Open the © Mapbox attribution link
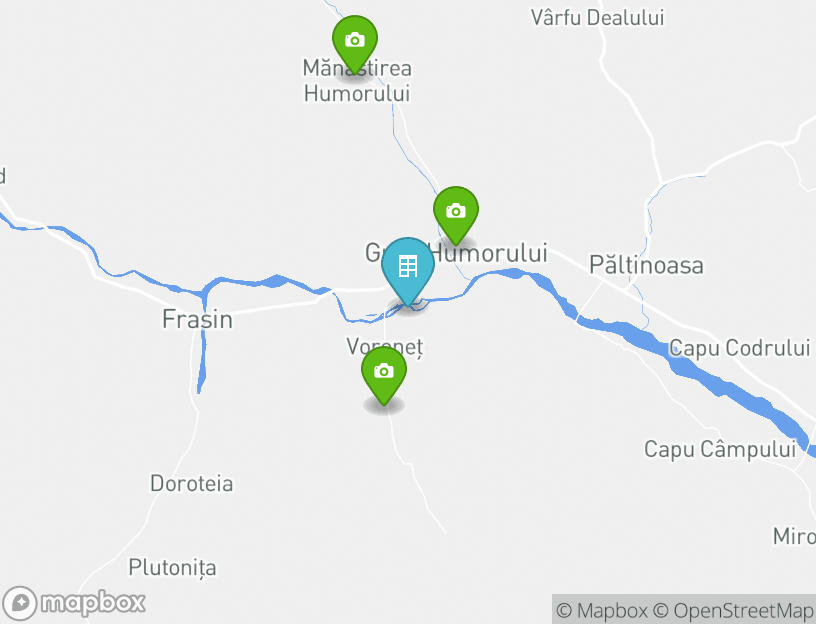Viewport: 816px width, 624px height. [602, 610]
